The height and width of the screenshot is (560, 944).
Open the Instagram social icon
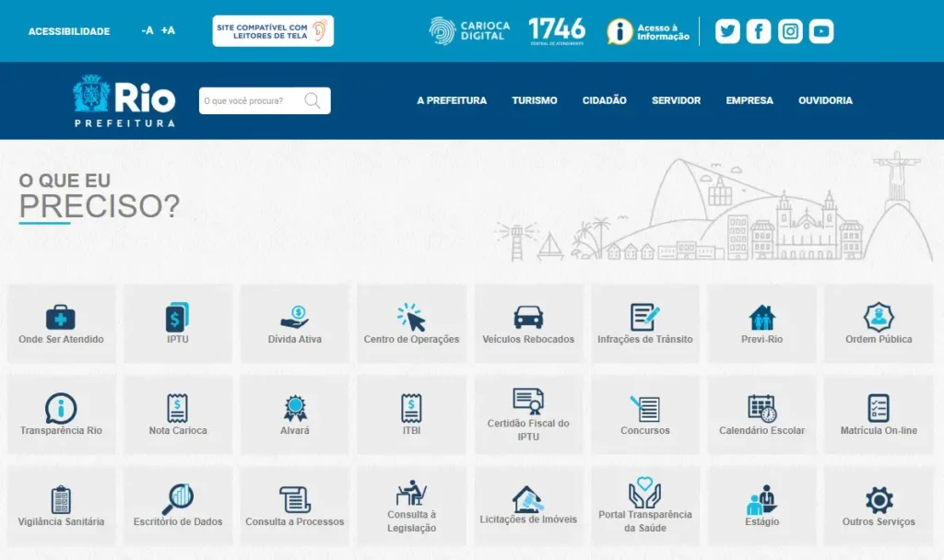[790, 31]
